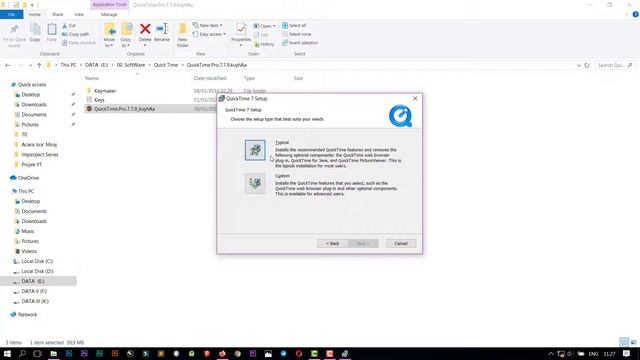Click History in the Open group
The image size is (640, 360).
pyautogui.click(x=264, y=44)
